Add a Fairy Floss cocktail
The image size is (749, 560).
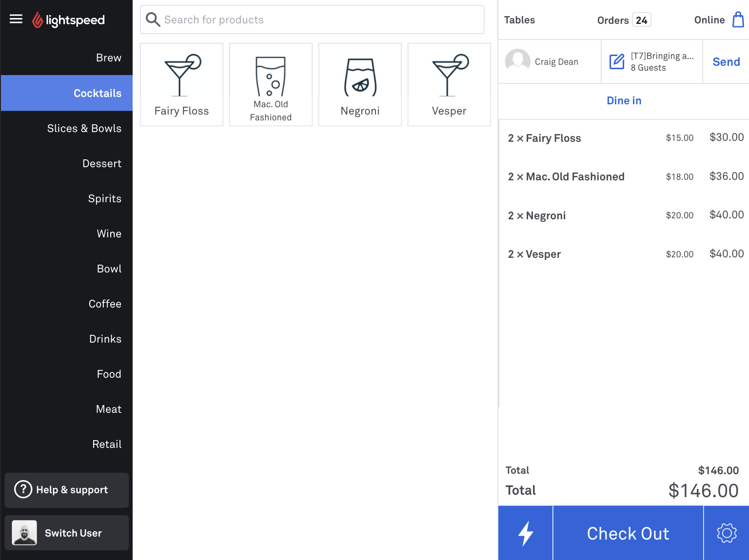point(181,84)
